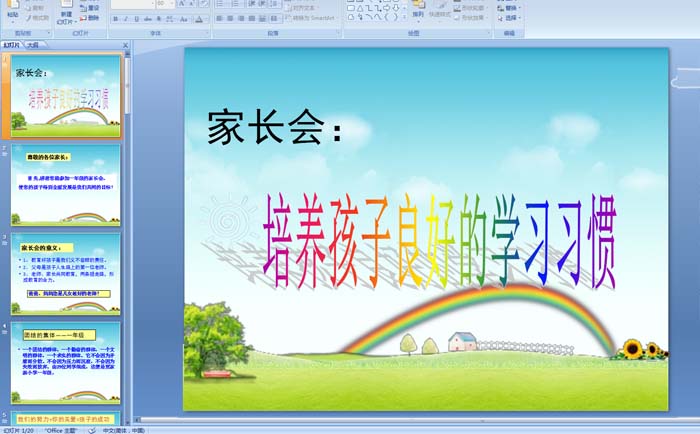Select slide 2 thumbnail 尊敬的各位家长
Viewport: 700px width, 434px height.
point(66,185)
